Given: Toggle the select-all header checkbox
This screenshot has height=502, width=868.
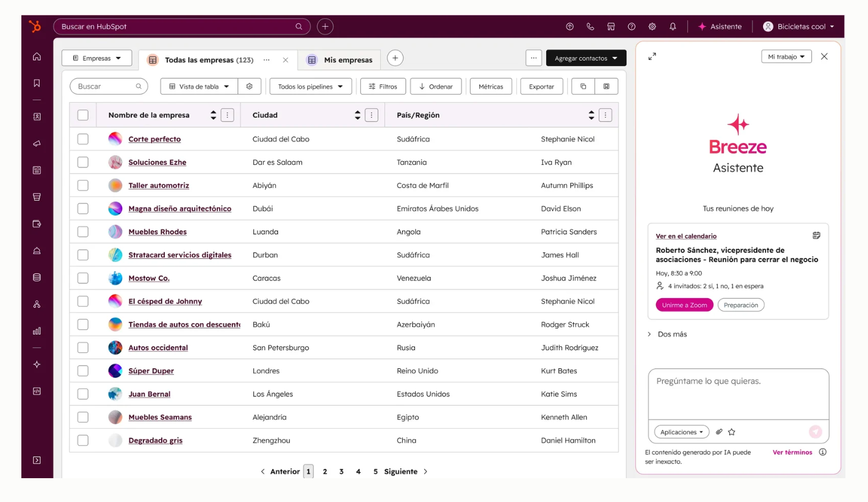Looking at the screenshot, I should click(x=83, y=115).
